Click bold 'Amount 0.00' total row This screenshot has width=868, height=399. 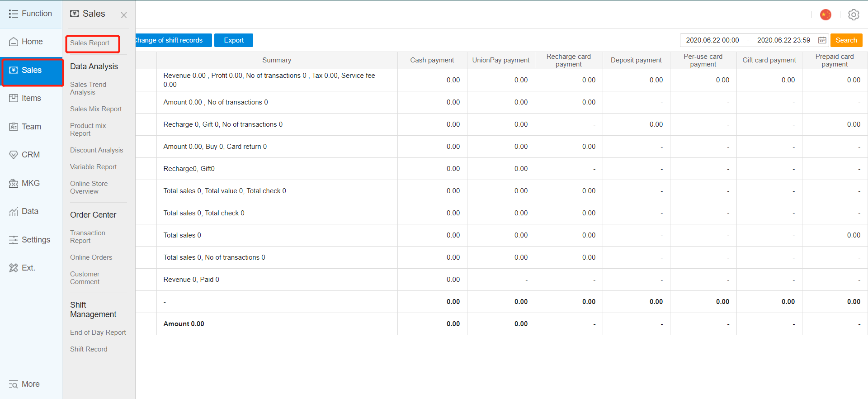(184, 324)
